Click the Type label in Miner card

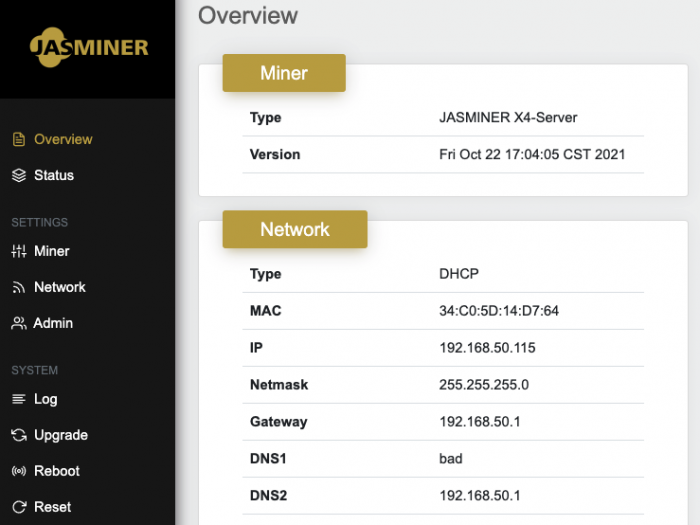coord(266,118)
